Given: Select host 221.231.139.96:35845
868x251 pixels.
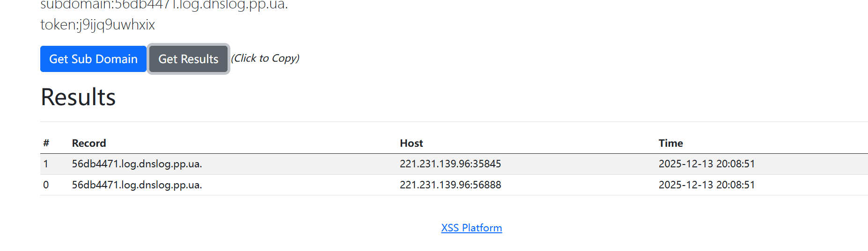Looking at the screenshot, I should (450, 164).
